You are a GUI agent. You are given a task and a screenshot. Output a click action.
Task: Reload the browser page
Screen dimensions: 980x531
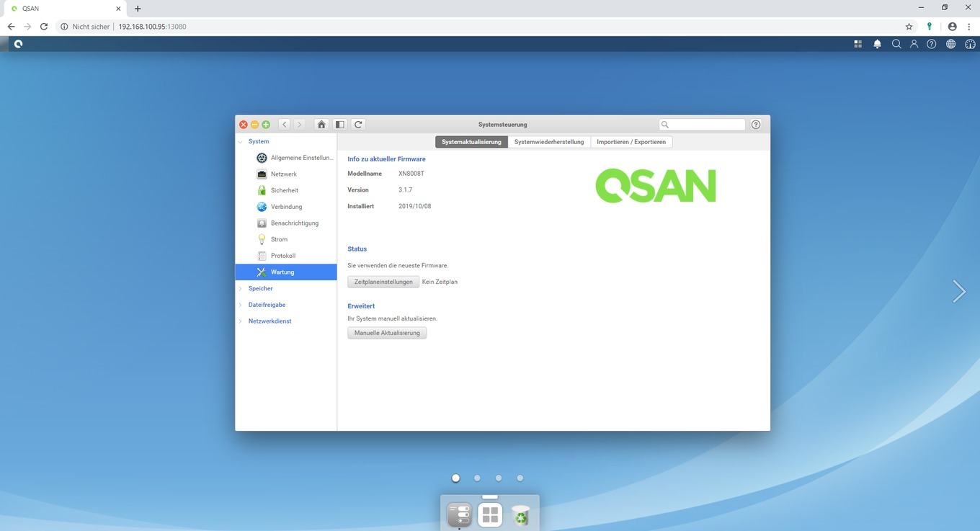pyautogui.click(x=44, y=27)
